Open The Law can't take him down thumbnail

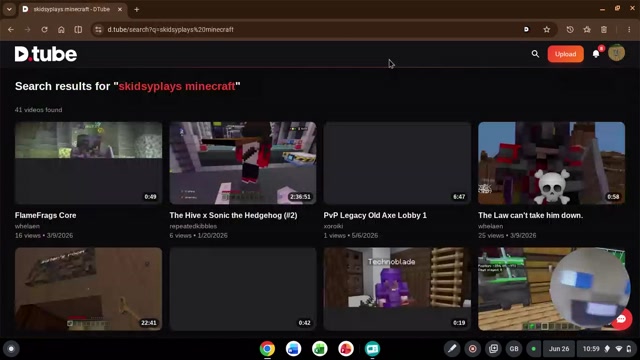(x=551, y=163)
